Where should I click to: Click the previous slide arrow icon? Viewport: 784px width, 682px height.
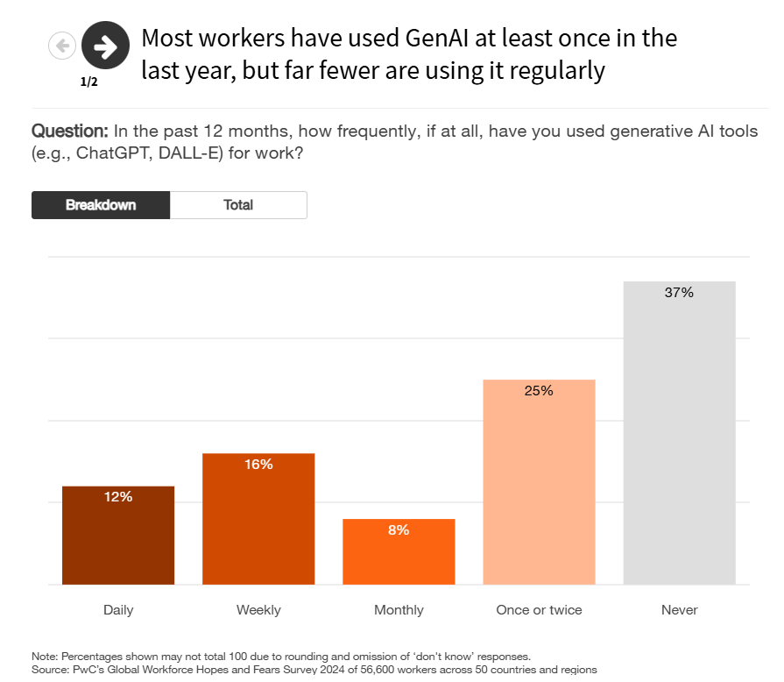(x=62, y=45)
